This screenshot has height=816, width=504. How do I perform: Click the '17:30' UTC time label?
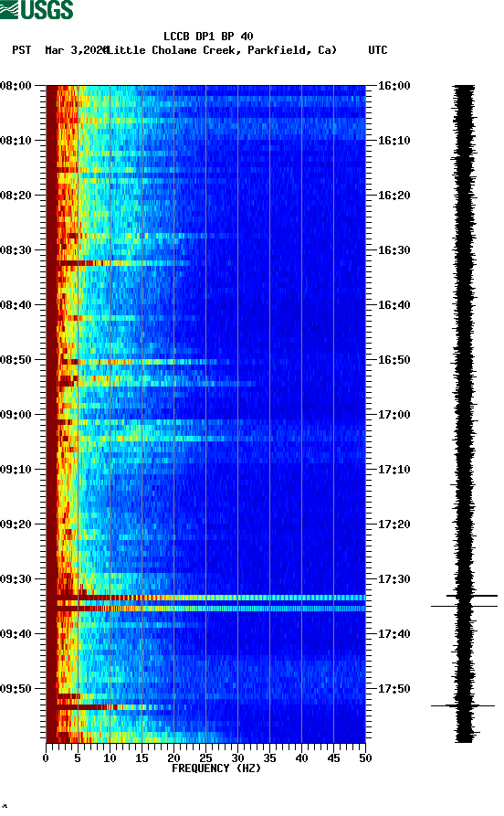point(394,579)
